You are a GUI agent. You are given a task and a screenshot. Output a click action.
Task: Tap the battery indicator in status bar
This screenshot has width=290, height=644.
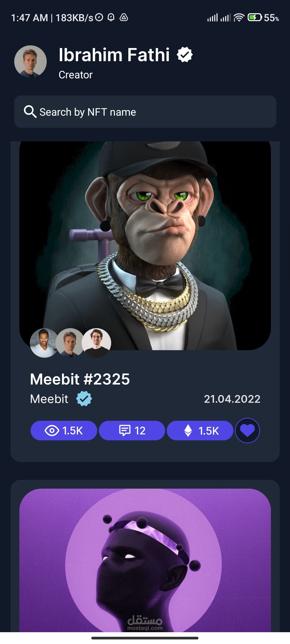(255, 18)
